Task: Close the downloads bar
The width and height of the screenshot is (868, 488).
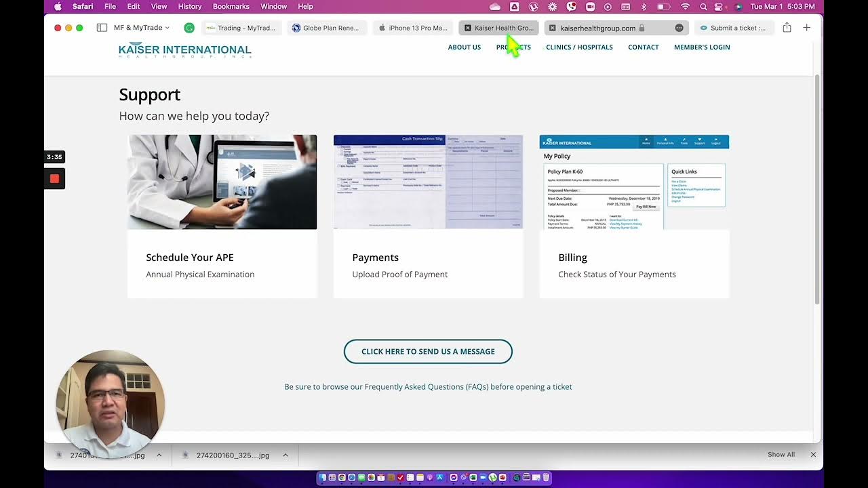Action: click(x=813, y=455)
